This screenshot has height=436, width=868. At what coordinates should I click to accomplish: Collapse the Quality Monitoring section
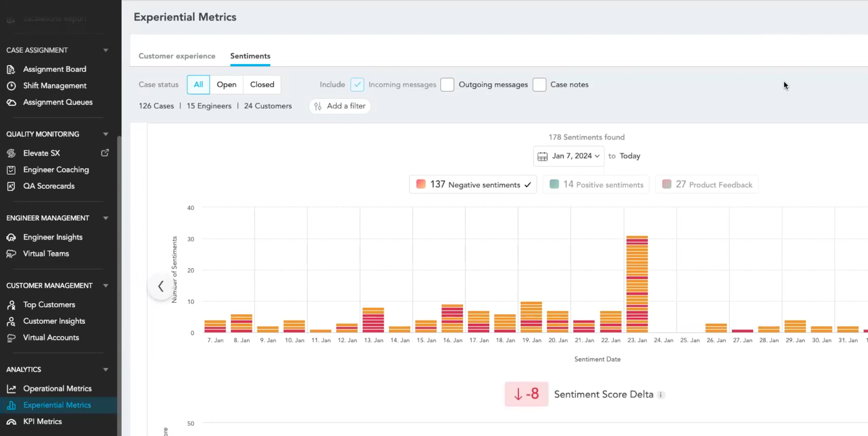tap(105, 134)
